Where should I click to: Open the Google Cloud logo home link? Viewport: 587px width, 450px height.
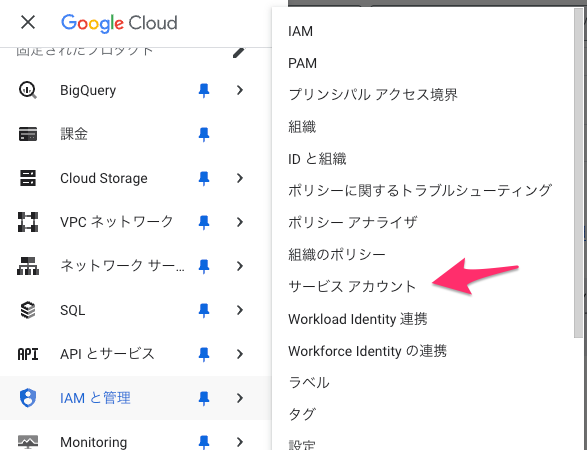(119, 23)
